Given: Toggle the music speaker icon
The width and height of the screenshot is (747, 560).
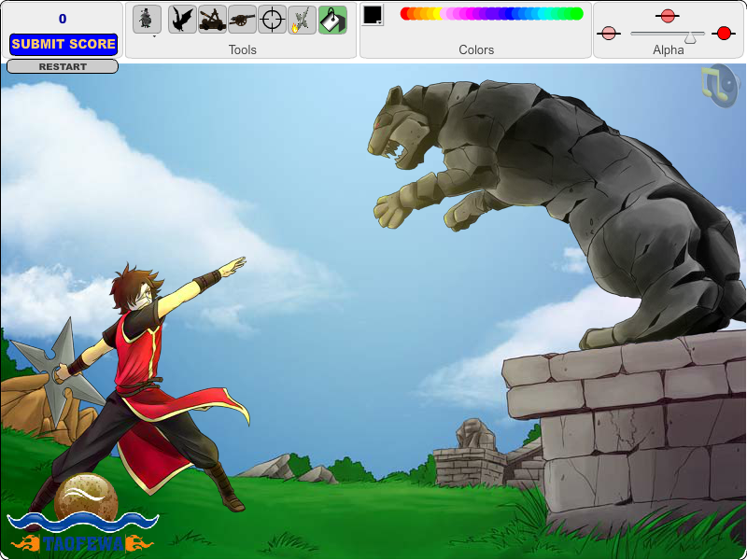Looking at the screenshot, I should point(721,86).
